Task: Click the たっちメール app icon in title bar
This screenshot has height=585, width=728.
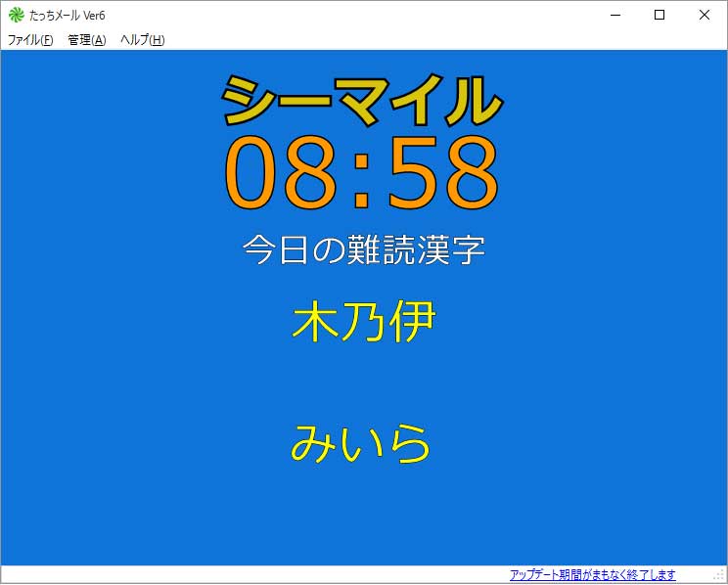Action: 17,15
